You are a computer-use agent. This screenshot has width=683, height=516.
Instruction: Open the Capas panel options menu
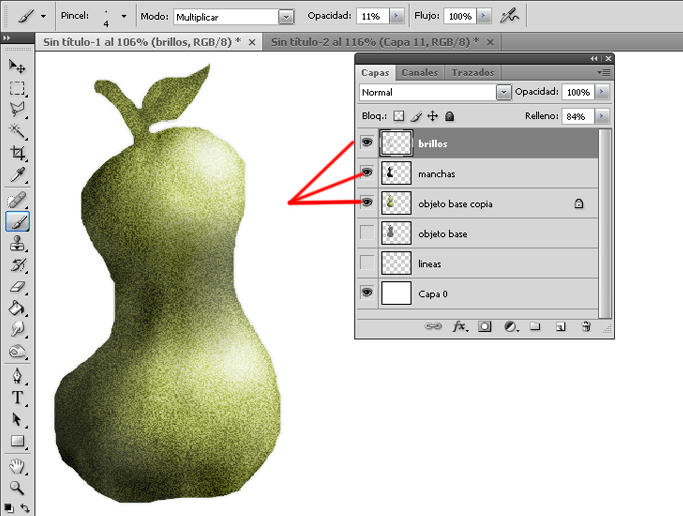(604, 73)
